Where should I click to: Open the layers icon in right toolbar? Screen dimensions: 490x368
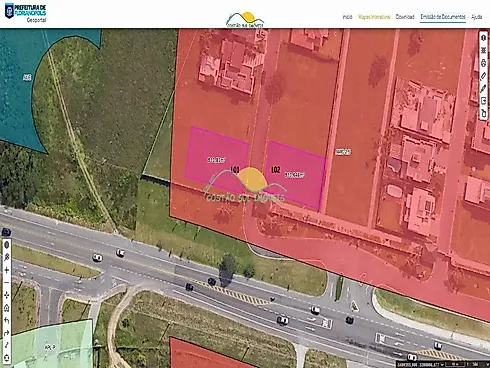pyautogui.click(x=483, y=38)
